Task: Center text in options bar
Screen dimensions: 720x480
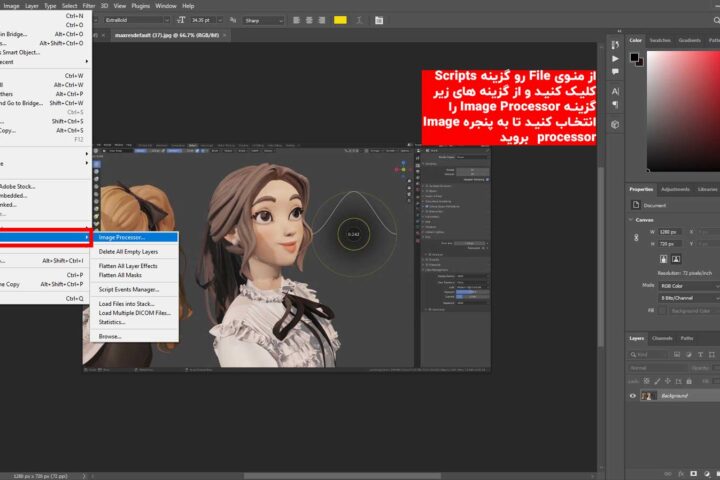Action: (309, 20)
